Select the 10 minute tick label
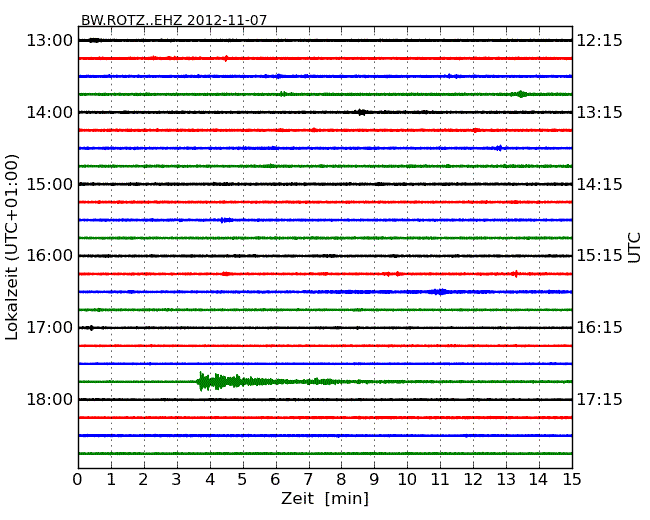This screenshot has height=520, width=650. (407, 480)
